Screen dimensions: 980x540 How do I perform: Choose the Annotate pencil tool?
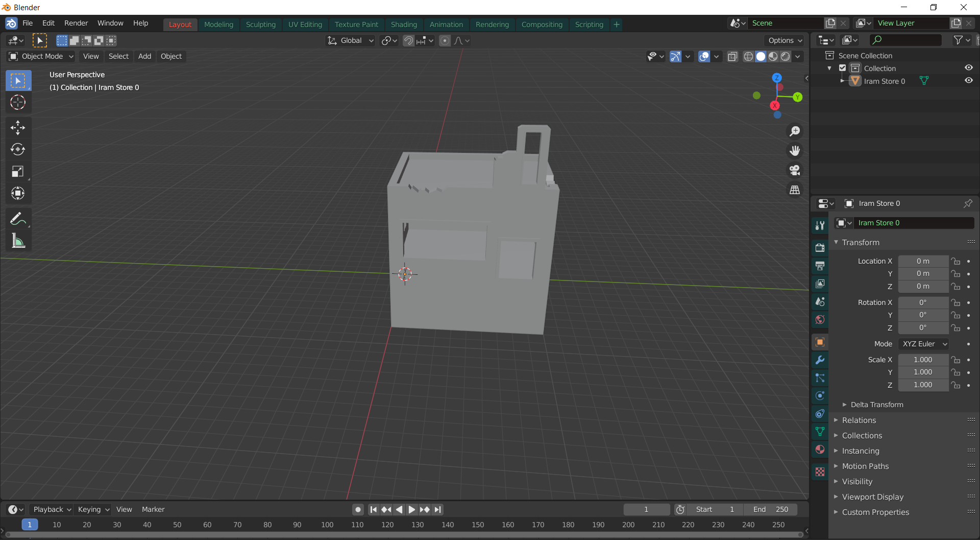pos(18,219)
